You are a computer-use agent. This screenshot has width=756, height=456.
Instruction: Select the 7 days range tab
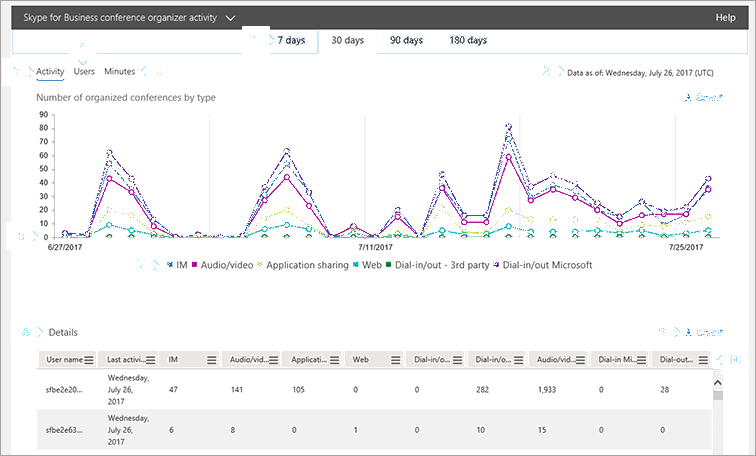pos(291,40)
